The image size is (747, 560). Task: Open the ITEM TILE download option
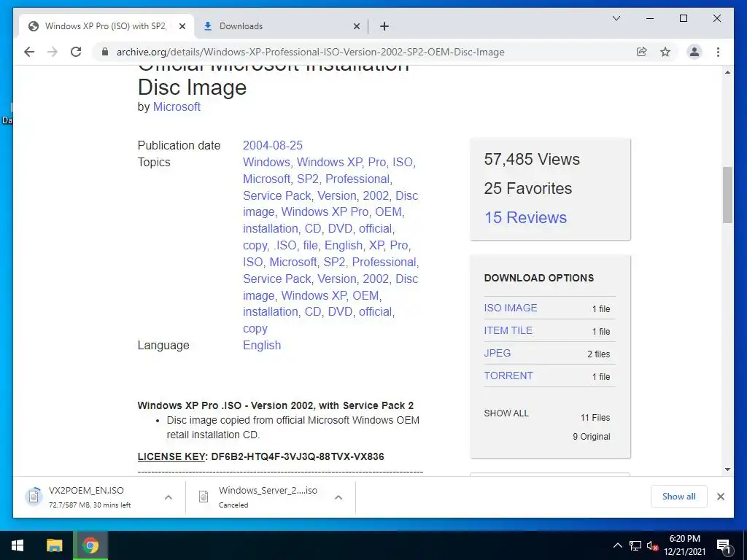tap(508, 330)
